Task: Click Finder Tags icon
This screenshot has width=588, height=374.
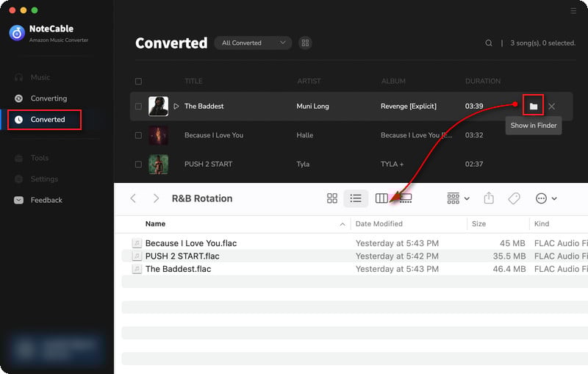Action: [x=514, y=198]
